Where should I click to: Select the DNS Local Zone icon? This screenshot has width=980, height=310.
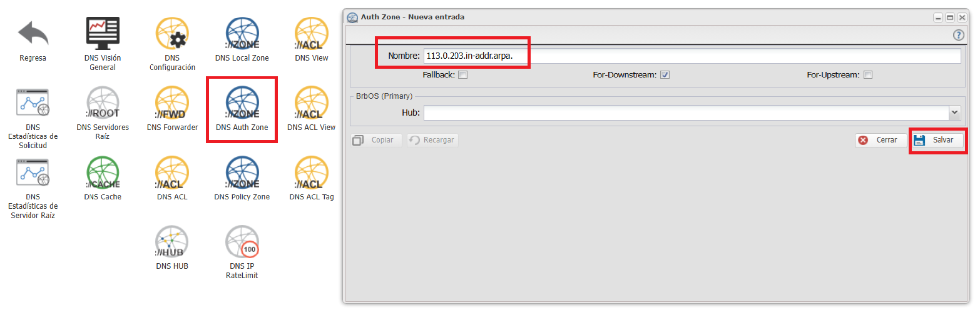(x=242, y=33)
